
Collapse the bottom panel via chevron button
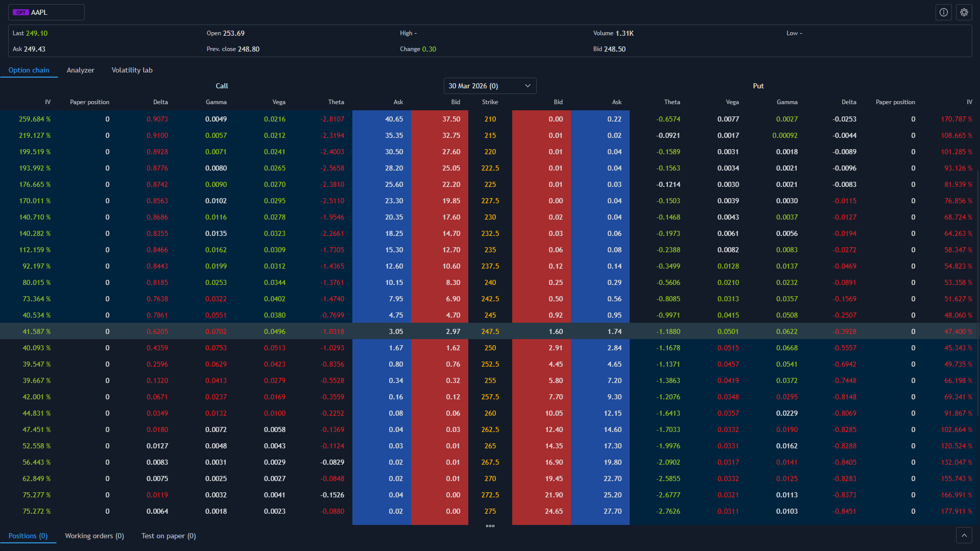(x=963, y=535)
